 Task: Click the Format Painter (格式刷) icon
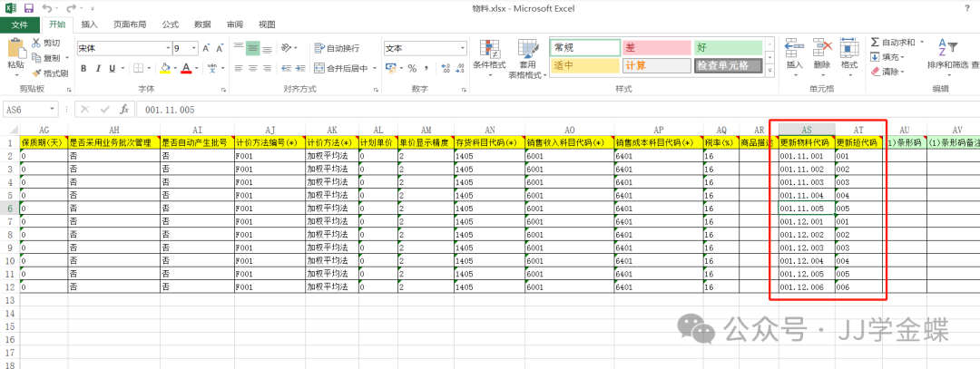[36, 73]
